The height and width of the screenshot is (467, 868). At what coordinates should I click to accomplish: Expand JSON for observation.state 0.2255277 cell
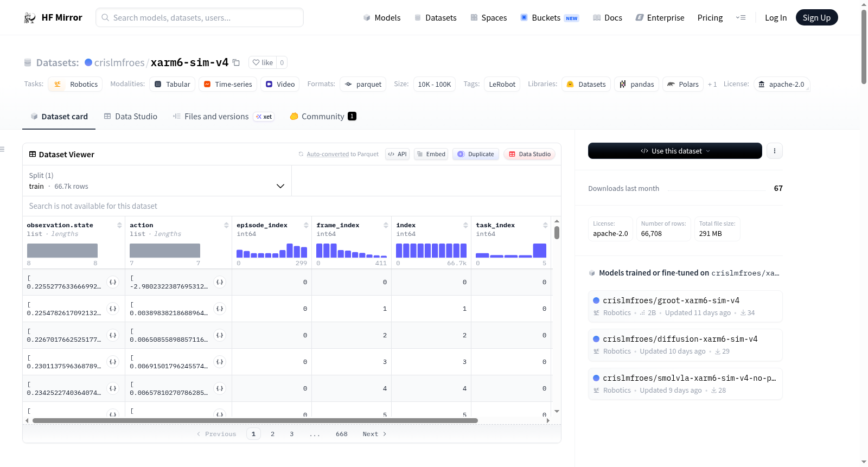pyautogui.click(x=113, y=282)
